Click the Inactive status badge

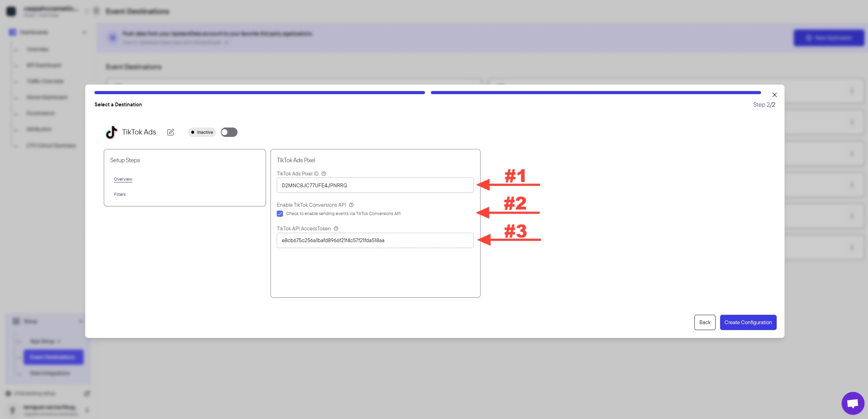pyautogui.click(x=202, y=132)
